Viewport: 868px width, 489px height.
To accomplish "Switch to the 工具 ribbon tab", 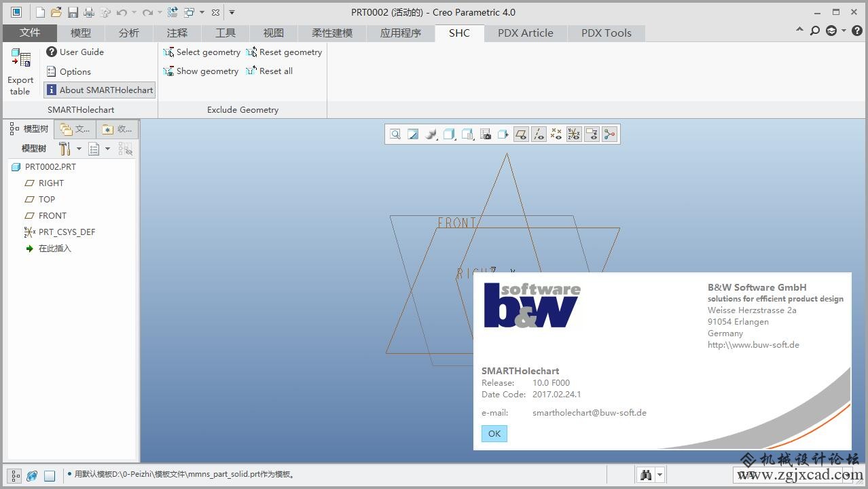I will 225,33.
